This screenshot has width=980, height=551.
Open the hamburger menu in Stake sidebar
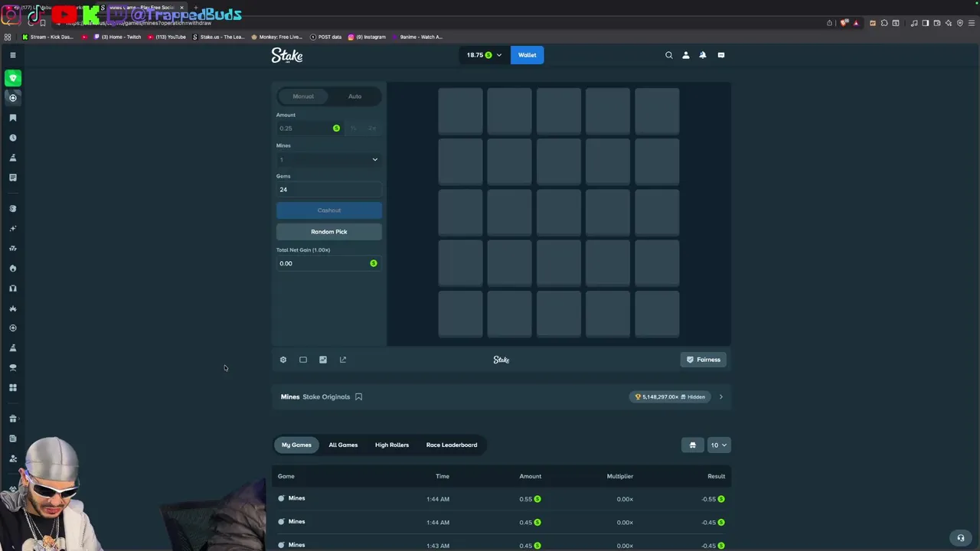(x=12, y=55)
